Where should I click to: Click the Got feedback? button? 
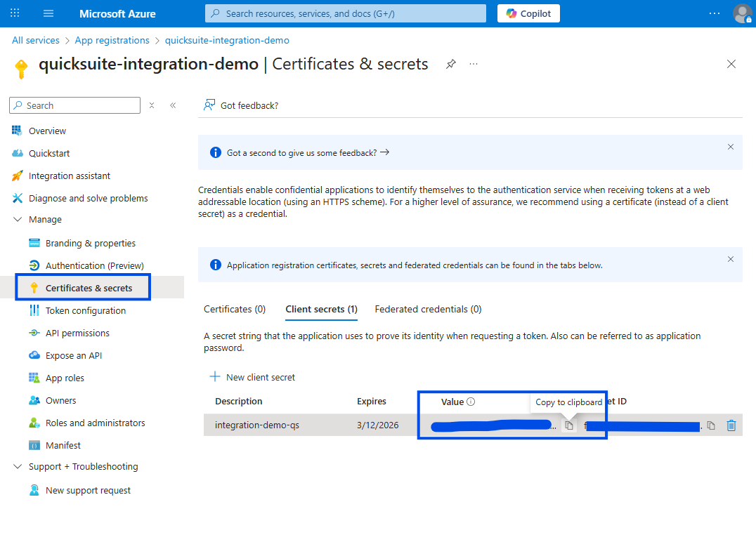pos(241,105)
